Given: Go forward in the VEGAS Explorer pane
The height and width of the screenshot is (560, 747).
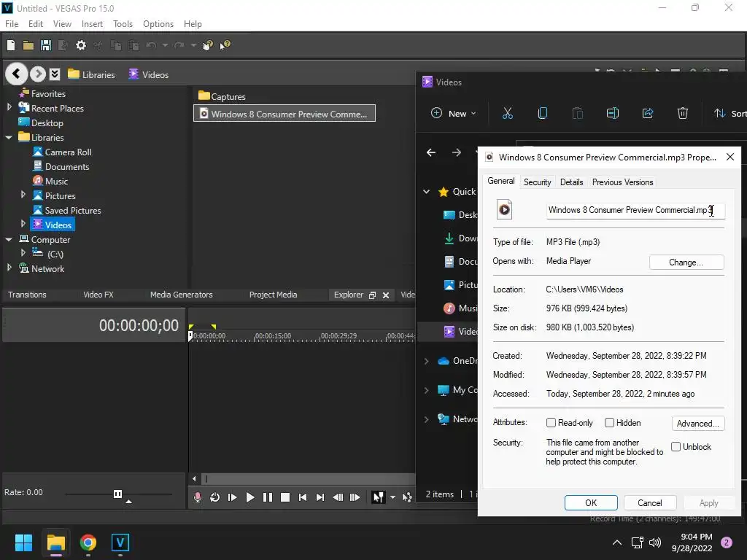Looking at the screenshot, I should 38,74.
